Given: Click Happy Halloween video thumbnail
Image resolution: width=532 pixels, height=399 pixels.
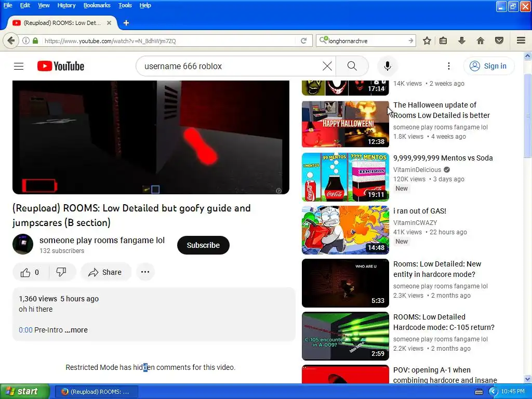Looking at the screenshot, I should click(x=345, y=124).
